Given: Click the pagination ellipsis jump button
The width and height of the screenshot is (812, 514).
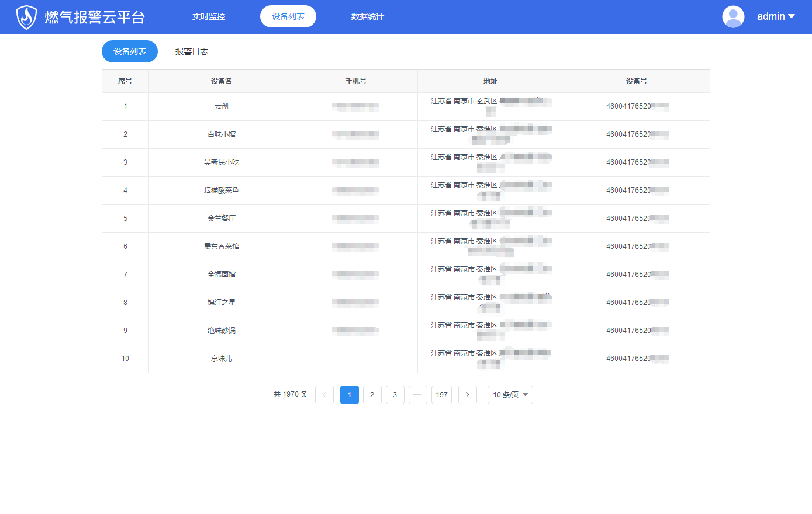Looking at the screenshot, I should click(x=417, y=395).
